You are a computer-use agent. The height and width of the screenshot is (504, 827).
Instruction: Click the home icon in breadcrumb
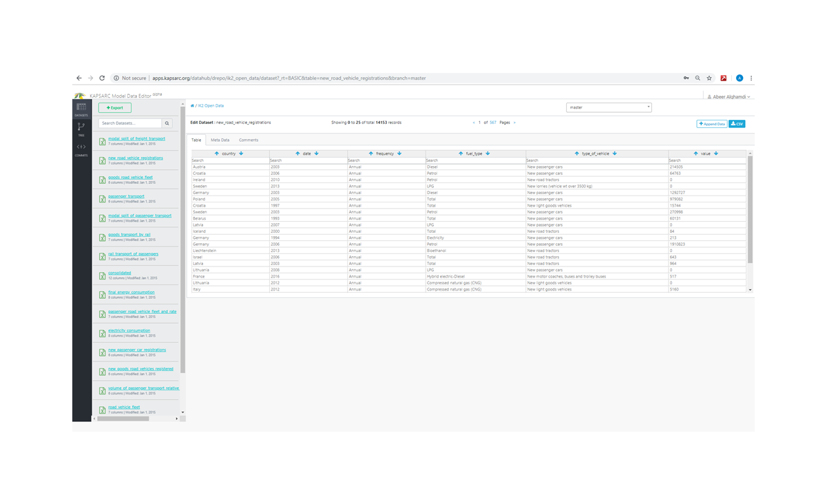click(192, 106)
